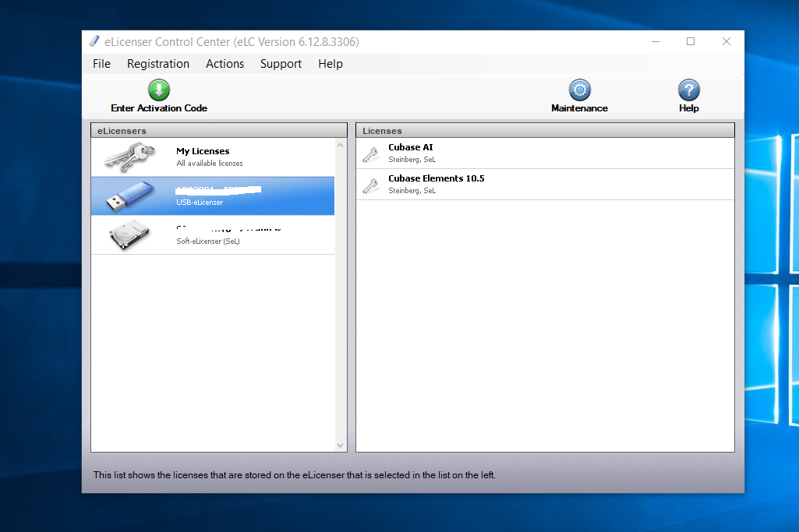Open the Registration menu
Image resolution: width=799 pixels, height=532 pixels.
coord(158,64)
